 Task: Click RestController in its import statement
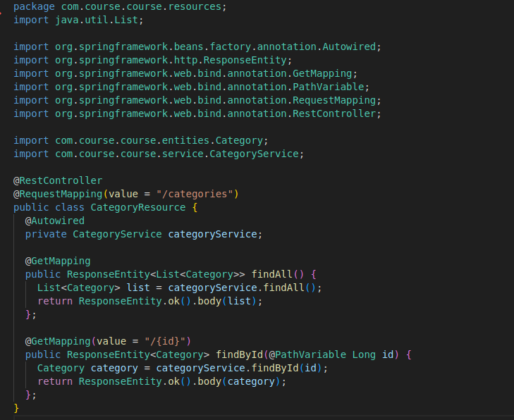(334, 113)
